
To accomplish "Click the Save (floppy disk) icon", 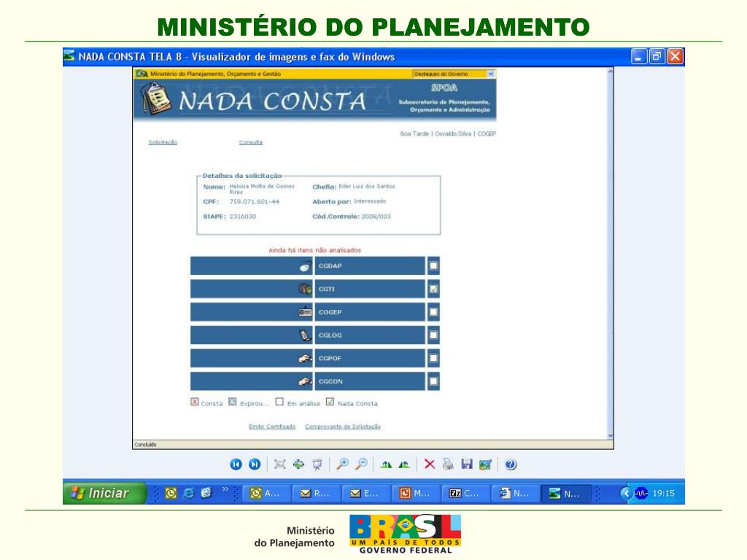I will point(467,464).
